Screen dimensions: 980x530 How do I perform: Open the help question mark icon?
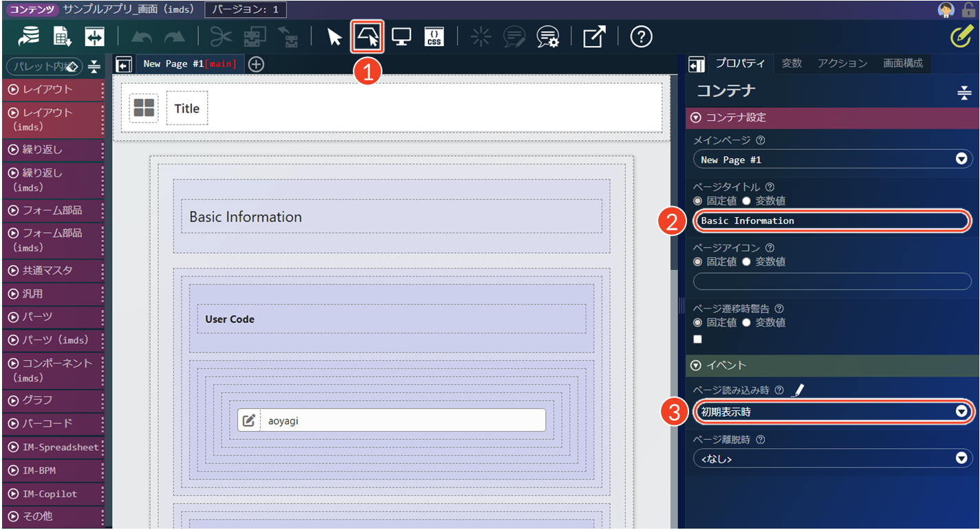(x=641, y=37)
